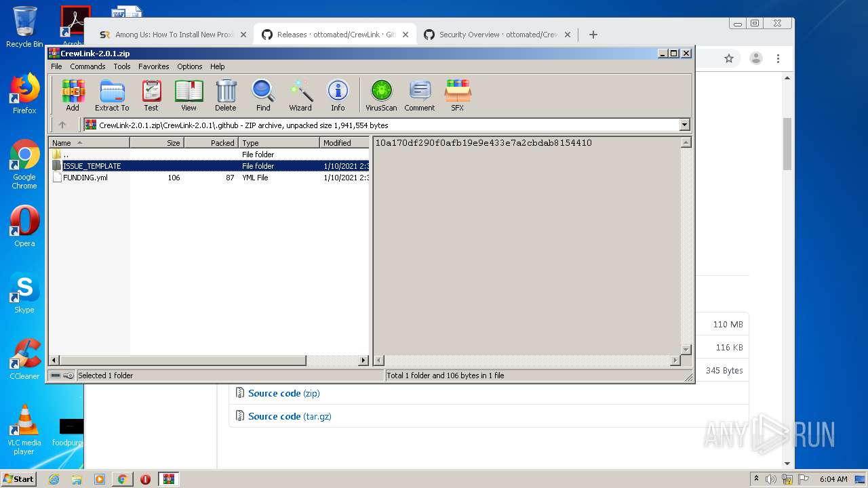Open the archive Comment tool
Viewport: 868px width, 488px height.
tap(420, 96)
